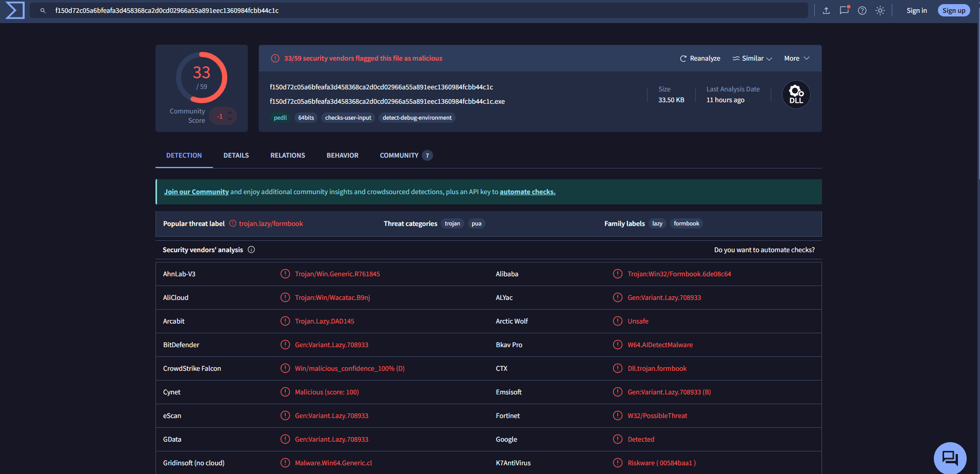Screen dimensions: 980x474
Task: Click the Sign up button
Action: (x=954, y=10)
